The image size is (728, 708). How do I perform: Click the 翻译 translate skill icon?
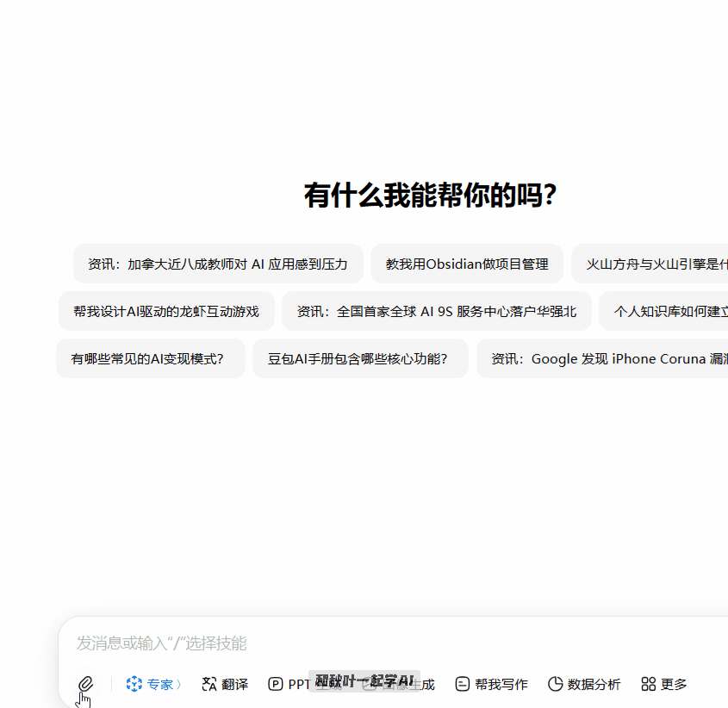click(x=208, y=684)
